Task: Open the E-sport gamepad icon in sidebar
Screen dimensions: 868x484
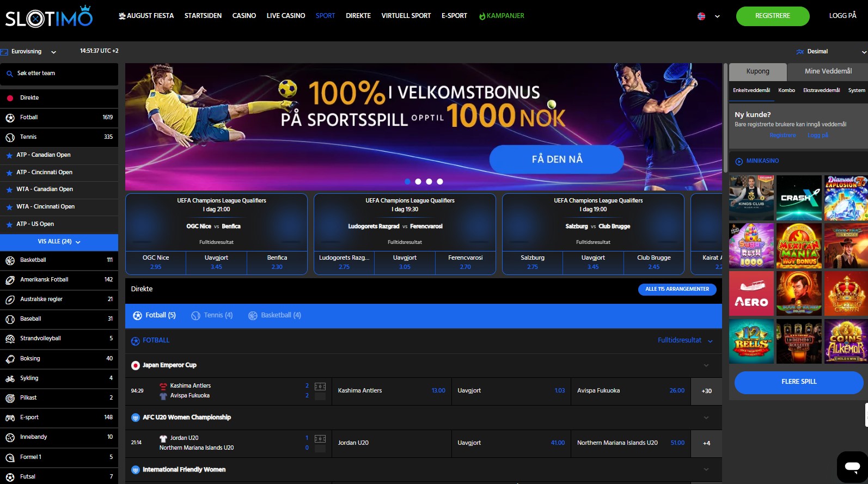Action: pyautogui.click(x=10, y=418)
